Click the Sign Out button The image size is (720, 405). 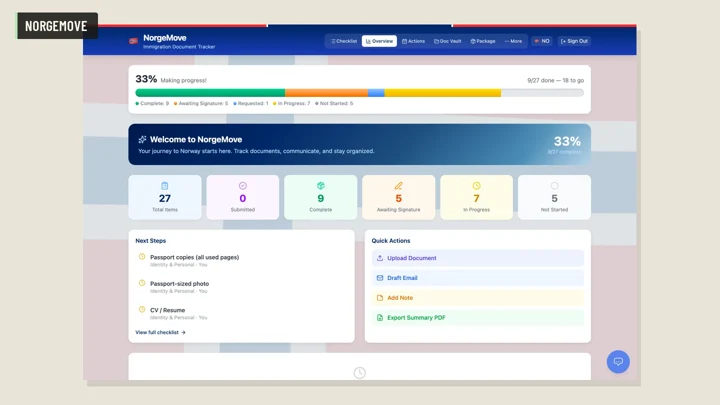click(x=574, y=41)
